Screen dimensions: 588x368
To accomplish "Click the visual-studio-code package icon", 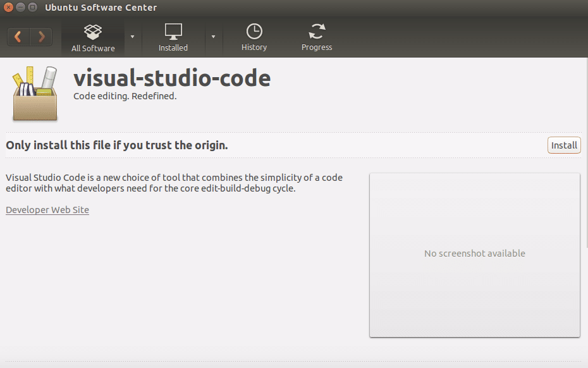I will (x=35, y=94).
